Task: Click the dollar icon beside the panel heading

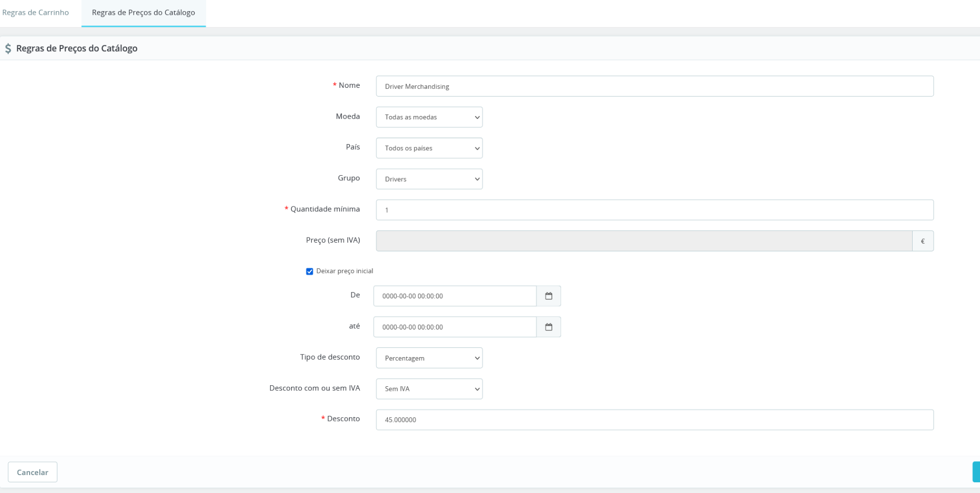Action: (x=8, y=49)
